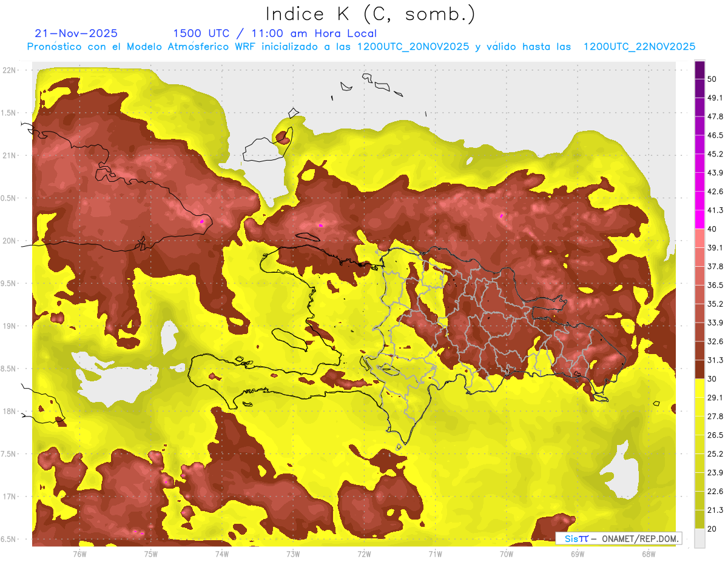Click the bright yellow color bar segment between 29.1 and 30
728x562 pixels.
pyautogui.click(x=699, y=388)
